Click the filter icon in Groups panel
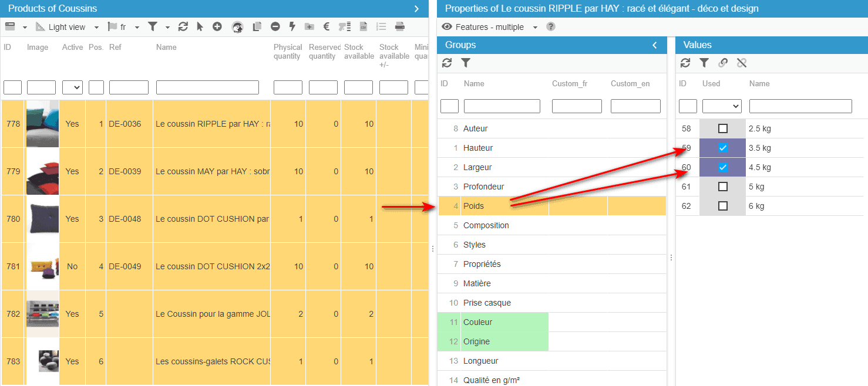This screenshot has height=386, width=868. 466,63
